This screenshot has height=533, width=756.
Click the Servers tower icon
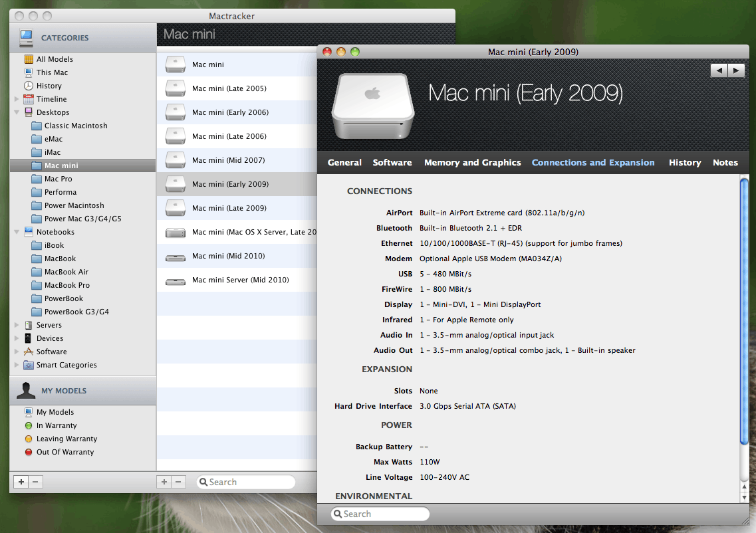point(29,325)
